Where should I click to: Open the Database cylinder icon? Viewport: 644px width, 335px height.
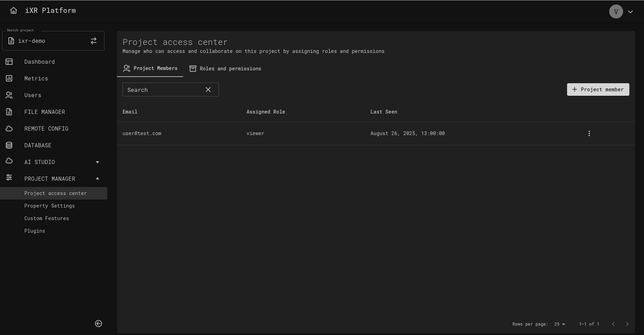[x=9, y=145]
